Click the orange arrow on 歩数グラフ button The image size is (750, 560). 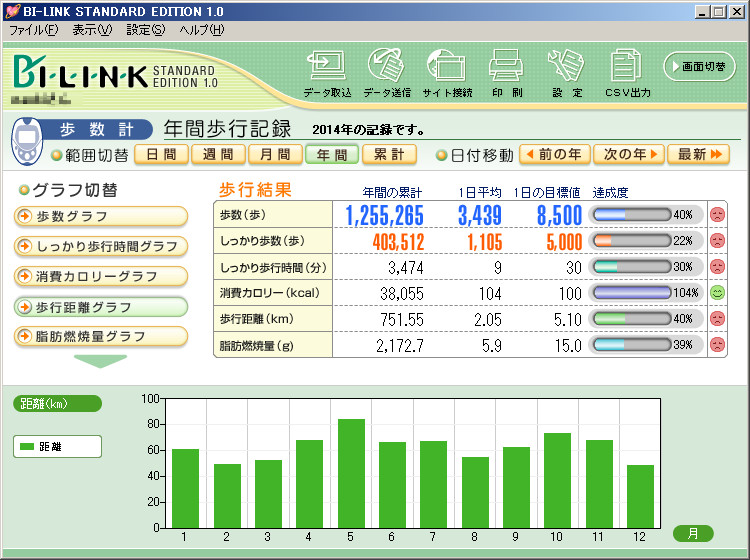click(x=23, y=217)
